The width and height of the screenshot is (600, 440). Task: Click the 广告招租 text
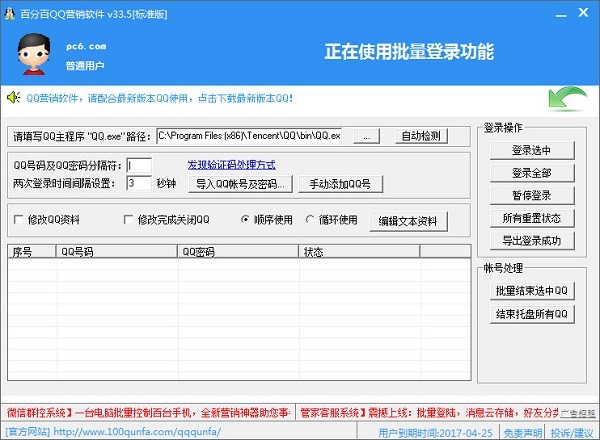[578, 414]
